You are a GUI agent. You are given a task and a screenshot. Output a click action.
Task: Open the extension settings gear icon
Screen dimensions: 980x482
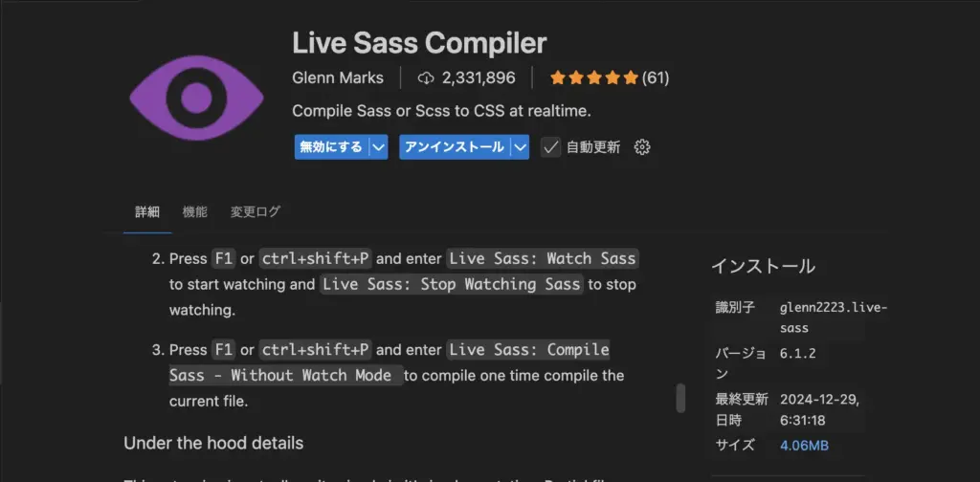[x=642, y=147]
